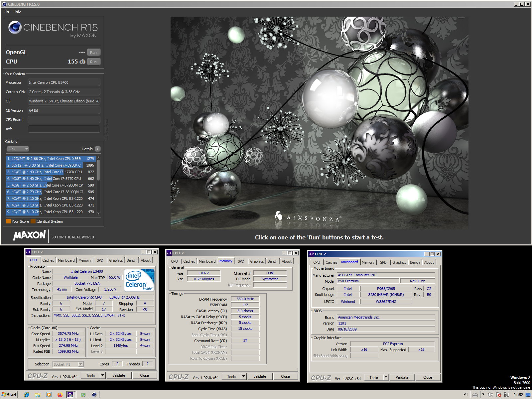The image size is (532, 399).
Task: Click the system clock showing 01:52
Action: tap(518, 395)
